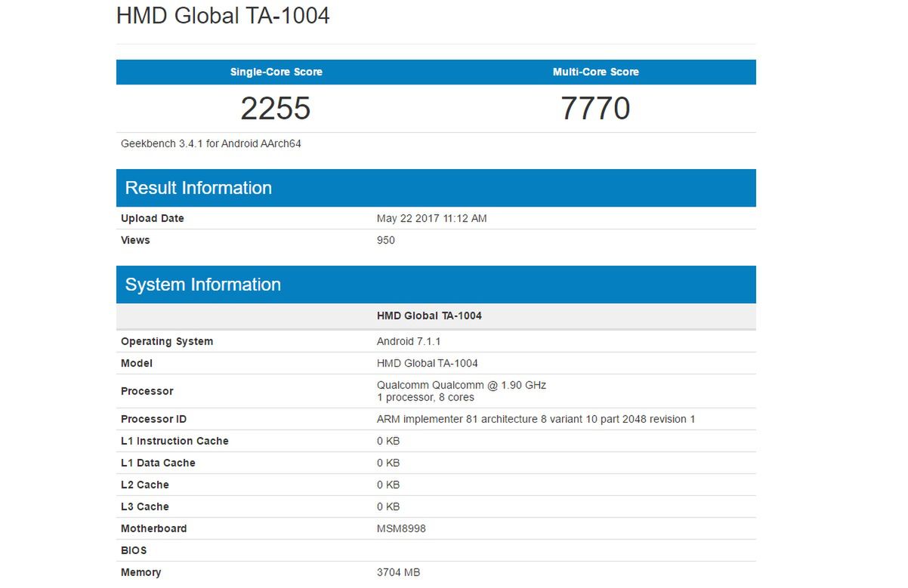Select the 1 processor, 8 cores text
This screenshot has height=588, width=908.
click(426, 397)
